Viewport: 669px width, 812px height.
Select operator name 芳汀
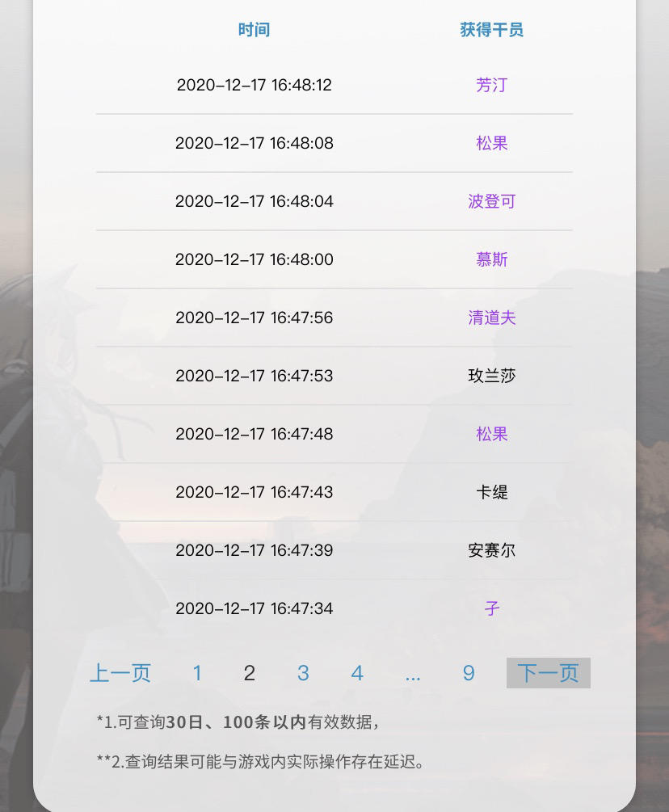tap(491, 85)
